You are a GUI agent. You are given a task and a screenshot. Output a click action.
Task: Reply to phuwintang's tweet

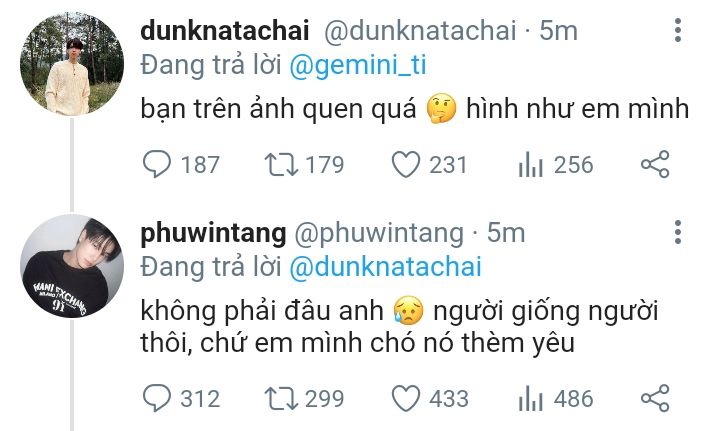point(157,398)
